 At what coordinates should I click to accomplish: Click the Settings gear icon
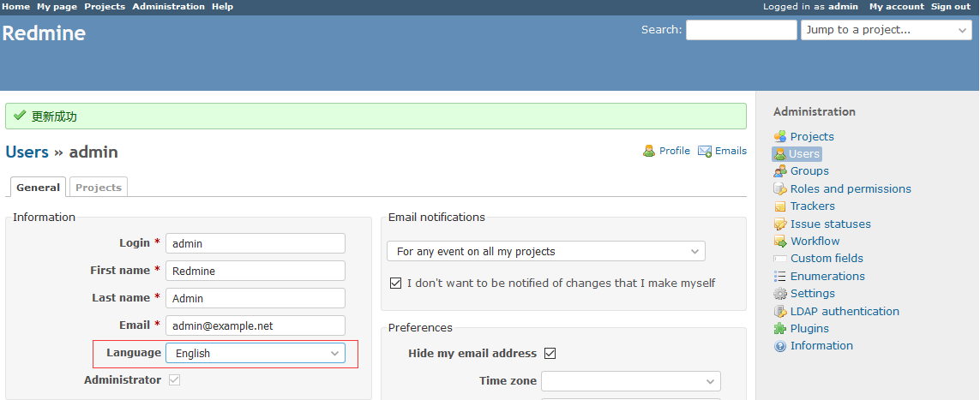(779, 294)
